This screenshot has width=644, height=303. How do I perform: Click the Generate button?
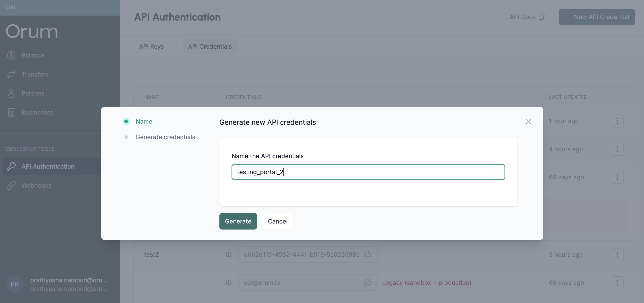[x=238, y=221]
